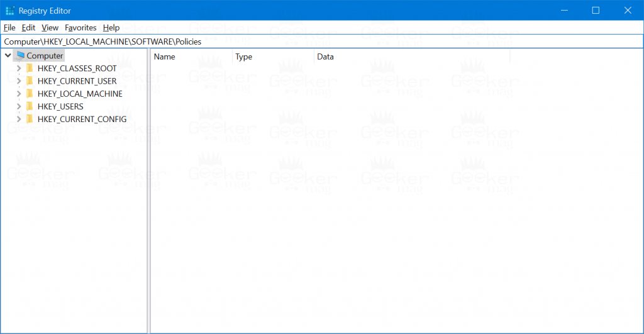The width and height of the screenshot is (644, 334).
Task: Sort by the Name column header
Action: click(191, 57)
